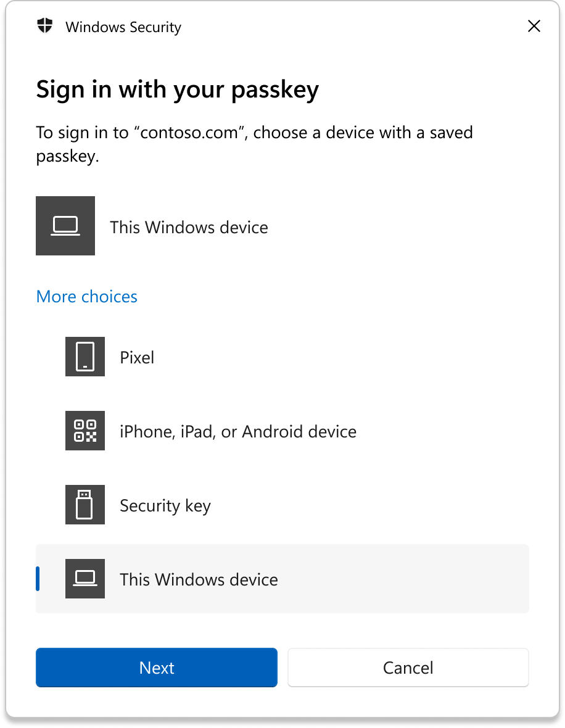565x728 pixels.
Task: Collapse the More choices list
Action: click(87, 297)
